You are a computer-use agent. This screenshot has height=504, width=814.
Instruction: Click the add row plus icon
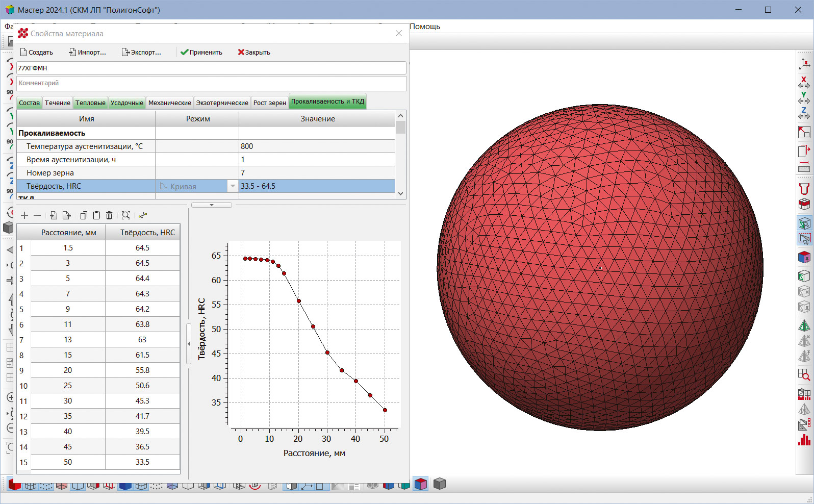pos(24,215)
